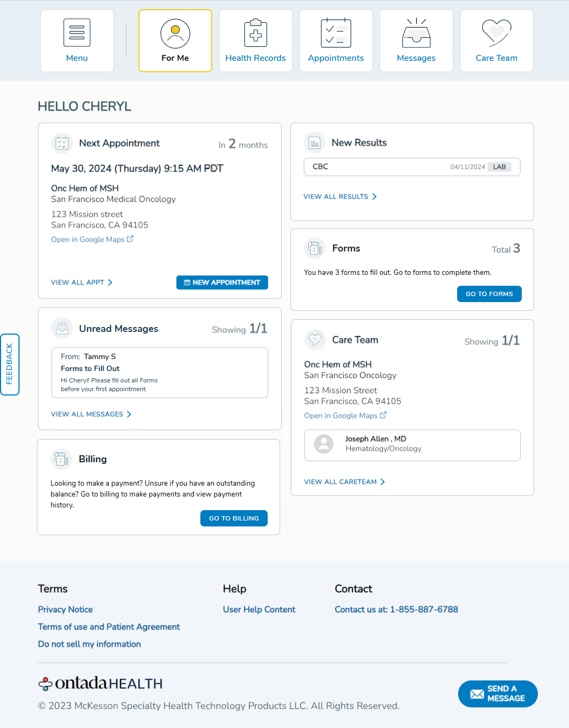Expand View All Results chevron
The width and height of the screenshot is (569, 728).
coord(375,197)
